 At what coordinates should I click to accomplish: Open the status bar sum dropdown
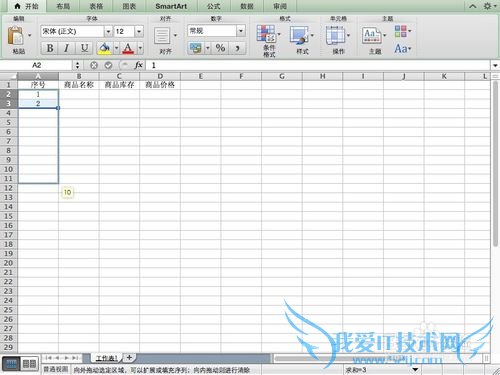[415, 369]
